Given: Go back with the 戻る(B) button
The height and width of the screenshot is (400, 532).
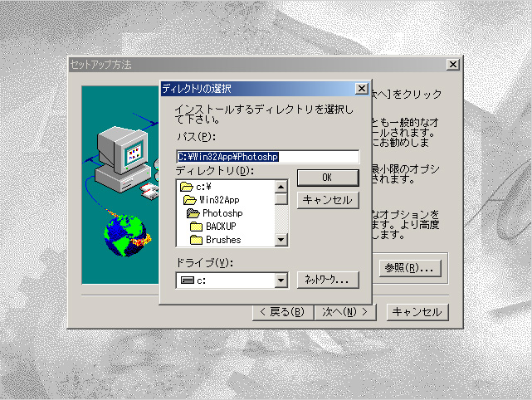Looking at the screenshot, I should (283, 312).
